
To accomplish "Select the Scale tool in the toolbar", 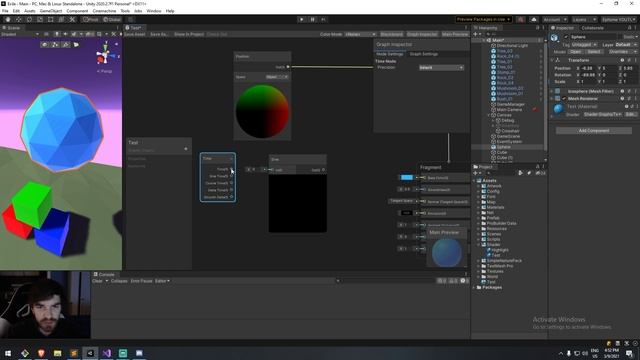I will click(40, 20).
